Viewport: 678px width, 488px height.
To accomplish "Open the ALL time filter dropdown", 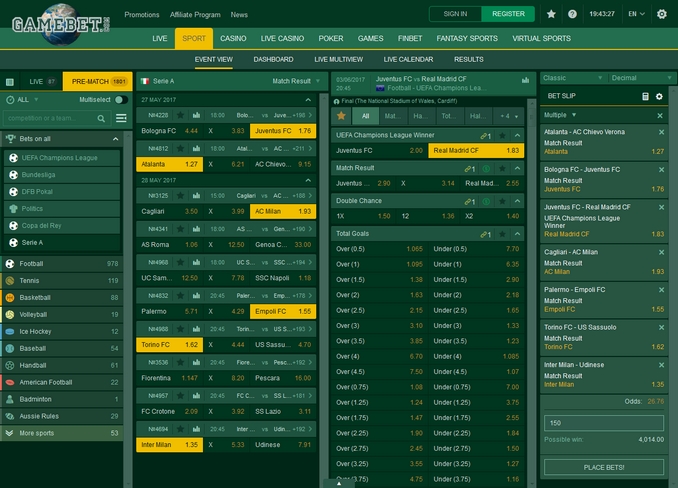I will click(x=22, y=100).
